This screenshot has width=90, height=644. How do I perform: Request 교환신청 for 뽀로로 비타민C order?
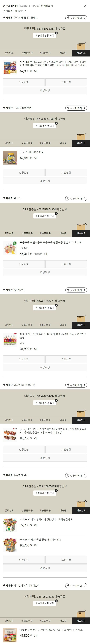[x=66, y=172]
